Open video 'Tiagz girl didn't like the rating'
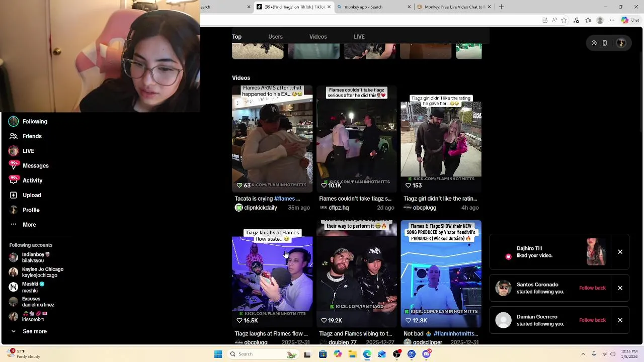Image resolution: width=644 pixels, height=362 pixels. pyautogui.click(x=441, y=138)
